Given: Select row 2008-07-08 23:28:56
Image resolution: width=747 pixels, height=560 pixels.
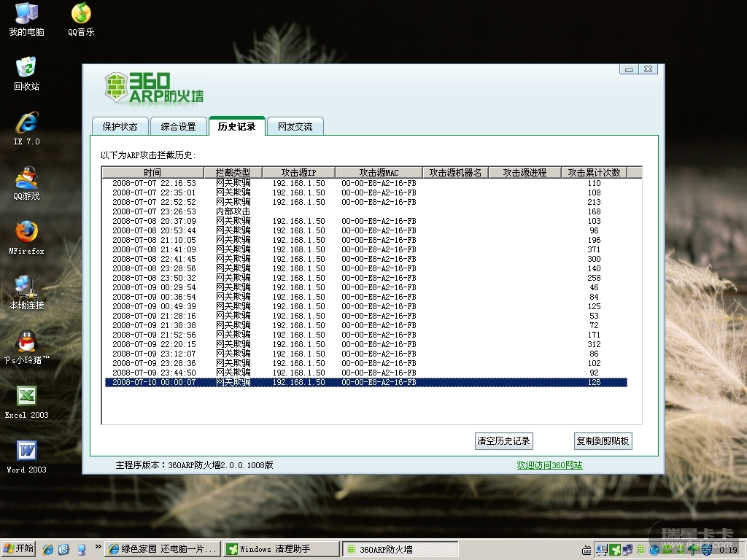Looking at the screenshot, I should 366,268.
